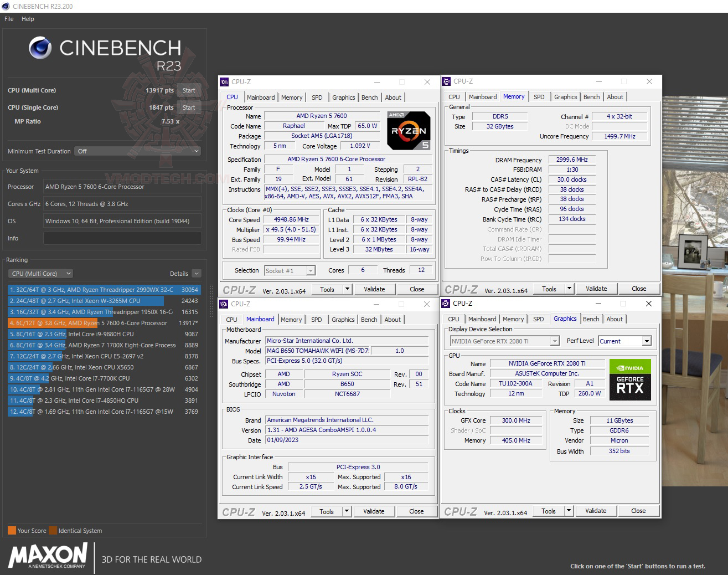Open the Minimum Test Duration dropdown
Image resolution: width=728 pixels, height=575 pixels.
pyautogui.click(x=137, y=151)
